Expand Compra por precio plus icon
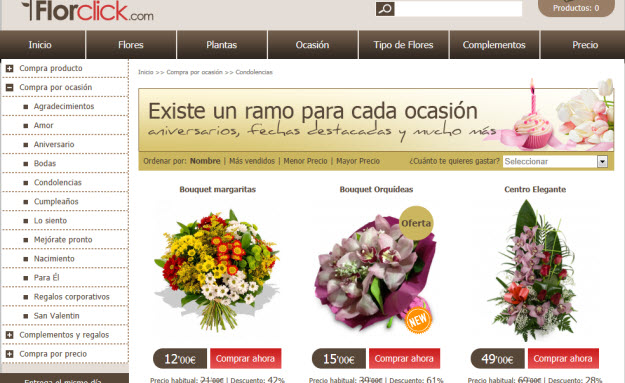The image size is (625, 383). [x=10, y=354]
